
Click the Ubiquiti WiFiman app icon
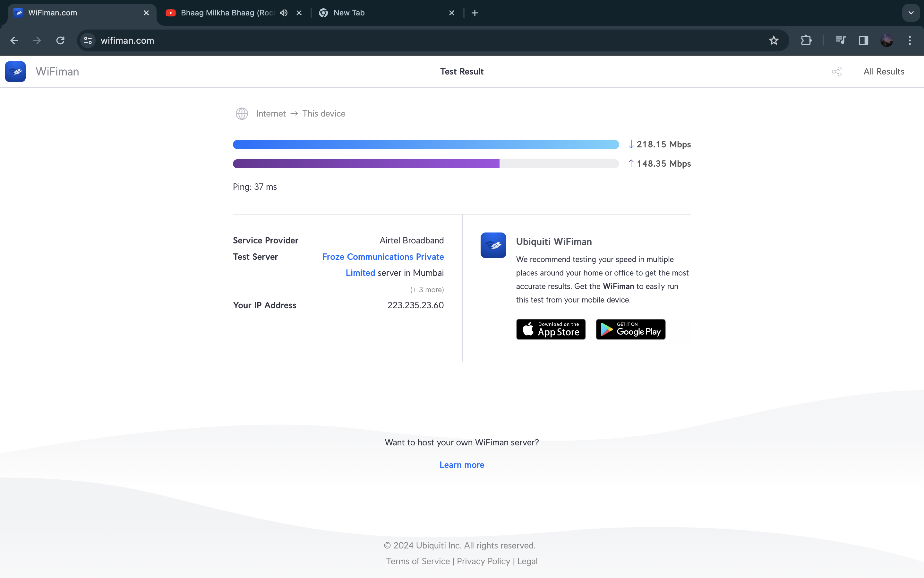coord(493,245)
